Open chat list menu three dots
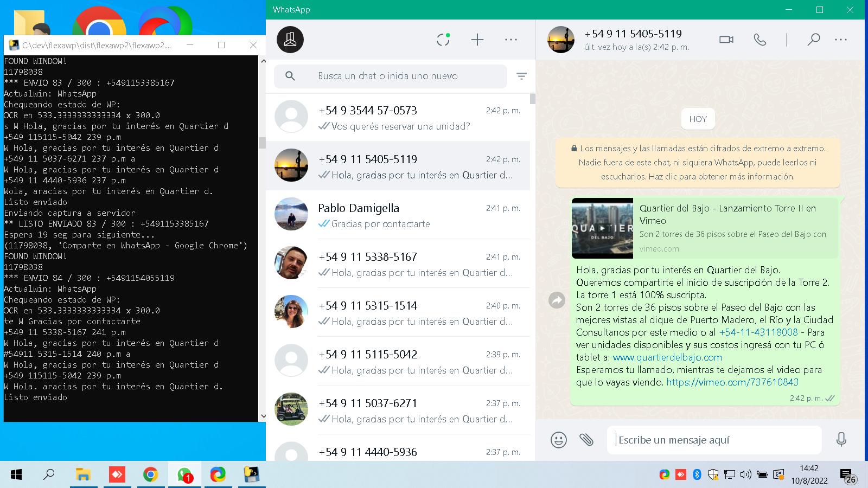Image resolution: width=868 pixels, height=488 pixels. 511,40
